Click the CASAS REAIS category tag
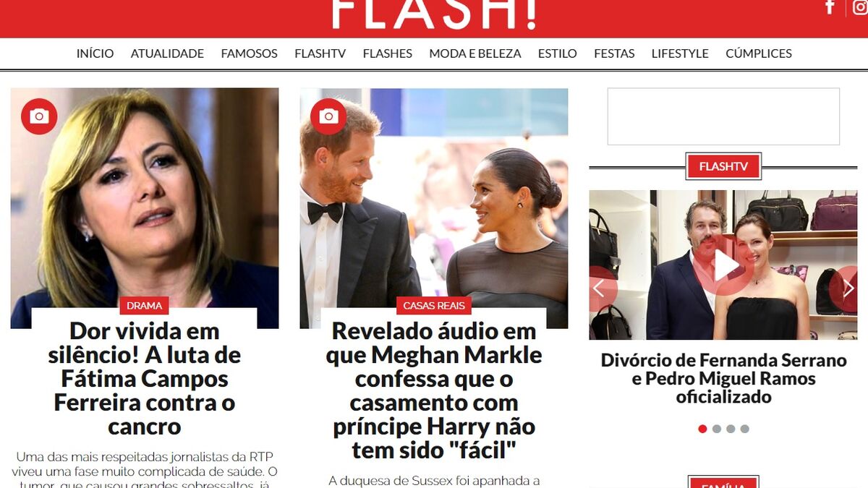This screenshot has height=488, width=868. click(434, 306)
